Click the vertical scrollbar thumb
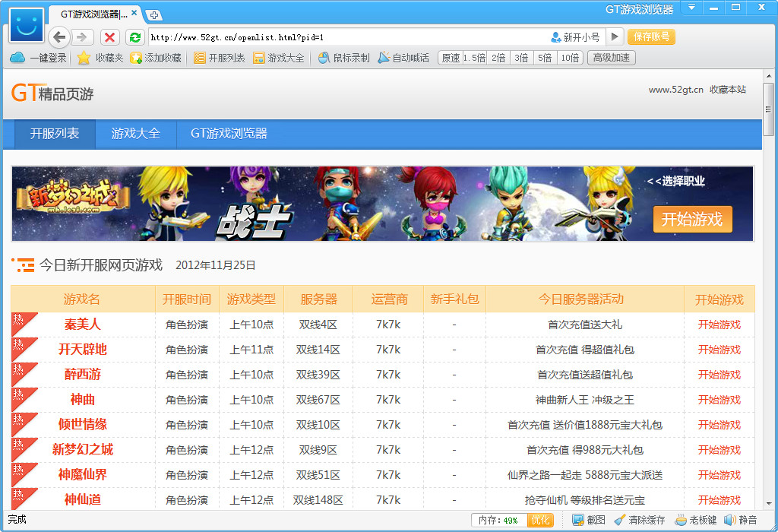This screenshot has height=532, width=778. [x=769, y=109]
